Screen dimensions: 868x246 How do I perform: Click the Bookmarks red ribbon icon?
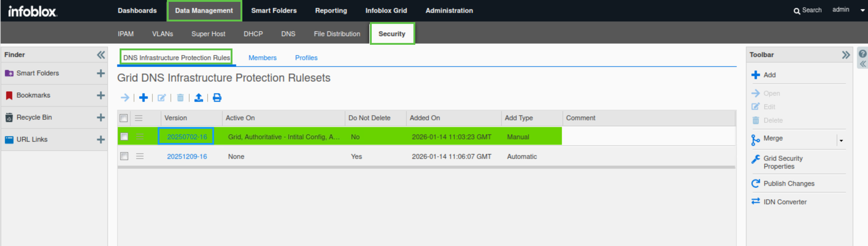[9, 95]
